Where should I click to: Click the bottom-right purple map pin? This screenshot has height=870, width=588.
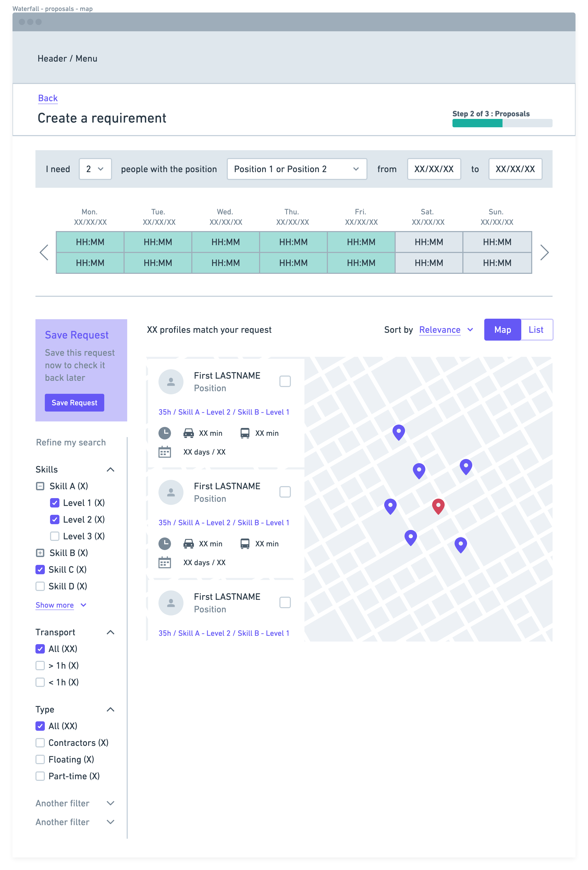coord(461,545)
